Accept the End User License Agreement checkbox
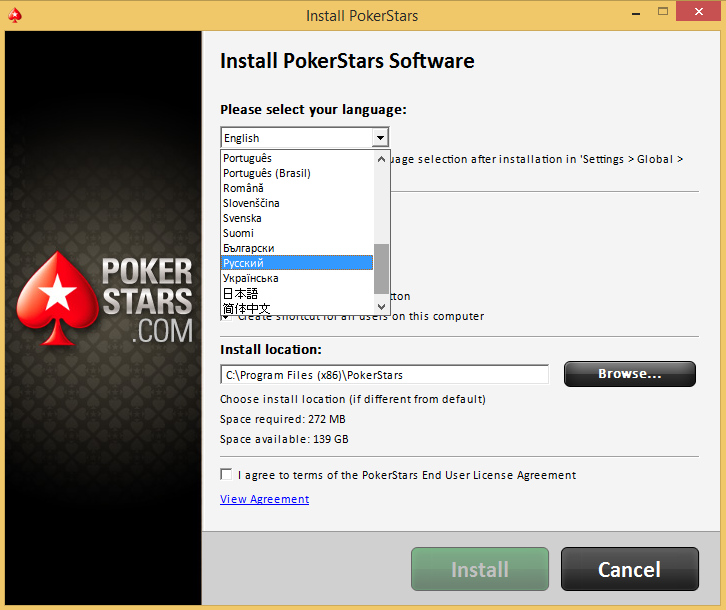 [227, 475]
